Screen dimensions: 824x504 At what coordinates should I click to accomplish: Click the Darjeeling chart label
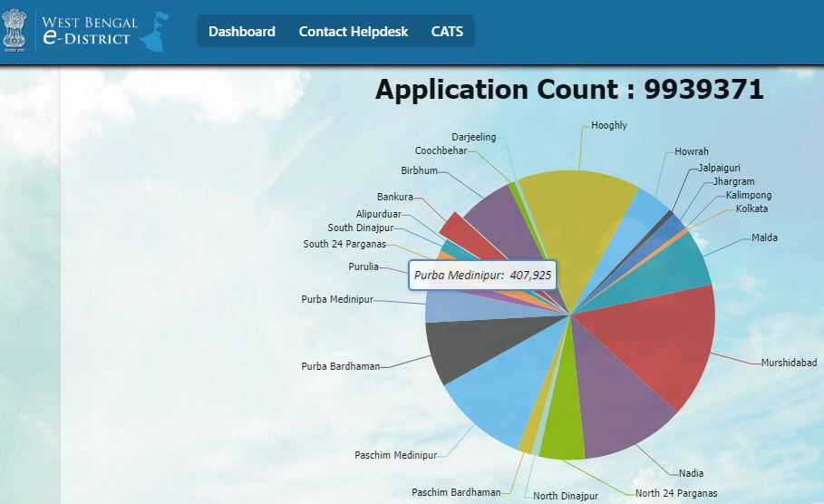(473, 137)
